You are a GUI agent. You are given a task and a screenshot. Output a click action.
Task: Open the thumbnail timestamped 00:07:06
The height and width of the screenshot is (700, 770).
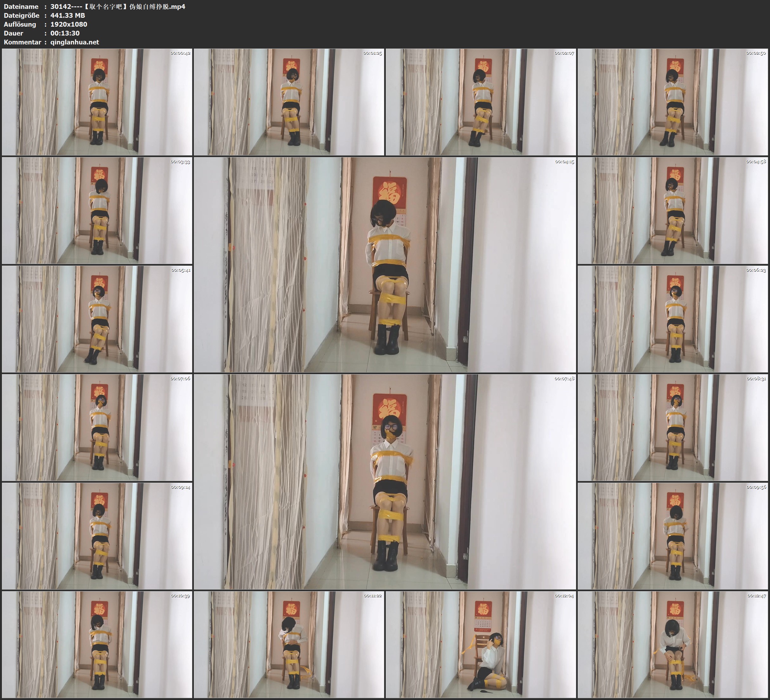[x=97, y=427]
